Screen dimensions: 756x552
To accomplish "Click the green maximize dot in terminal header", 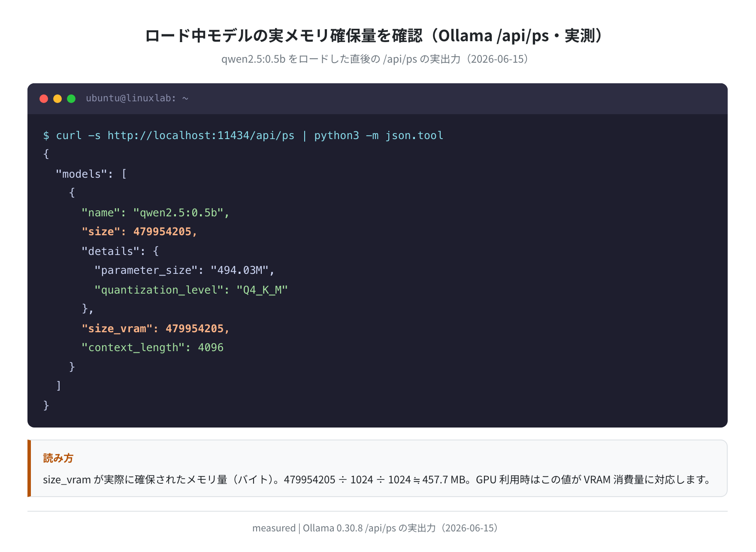I will click(x=71, y=99).
